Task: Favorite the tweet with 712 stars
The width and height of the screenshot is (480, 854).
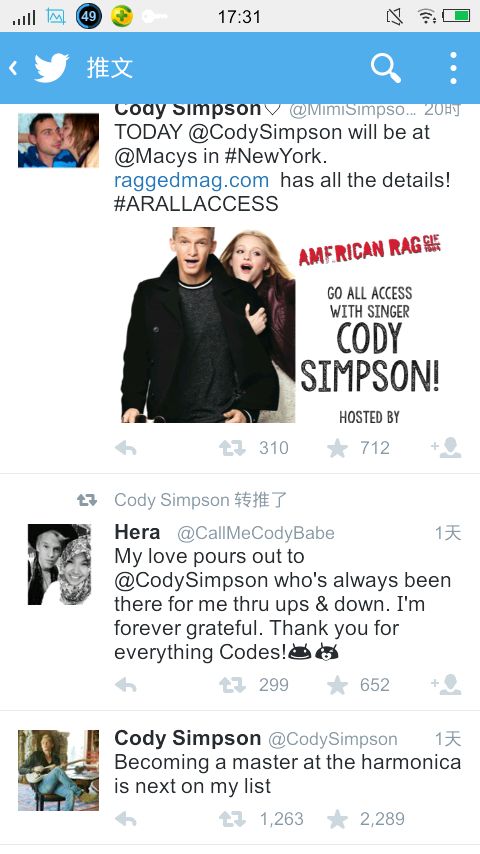Action: [337, 448]
